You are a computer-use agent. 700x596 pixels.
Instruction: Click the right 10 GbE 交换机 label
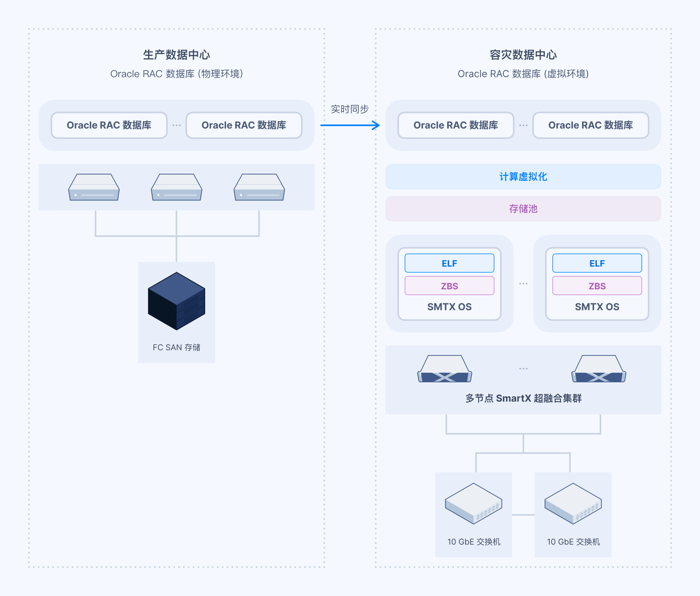[x=573, y=542]
